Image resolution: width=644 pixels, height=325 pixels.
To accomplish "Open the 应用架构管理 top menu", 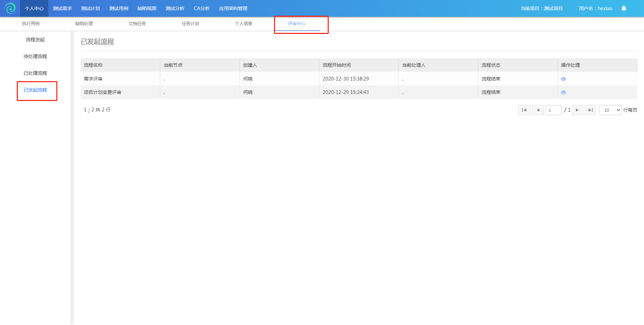I will pyautogui.click(x=233, y=8).
